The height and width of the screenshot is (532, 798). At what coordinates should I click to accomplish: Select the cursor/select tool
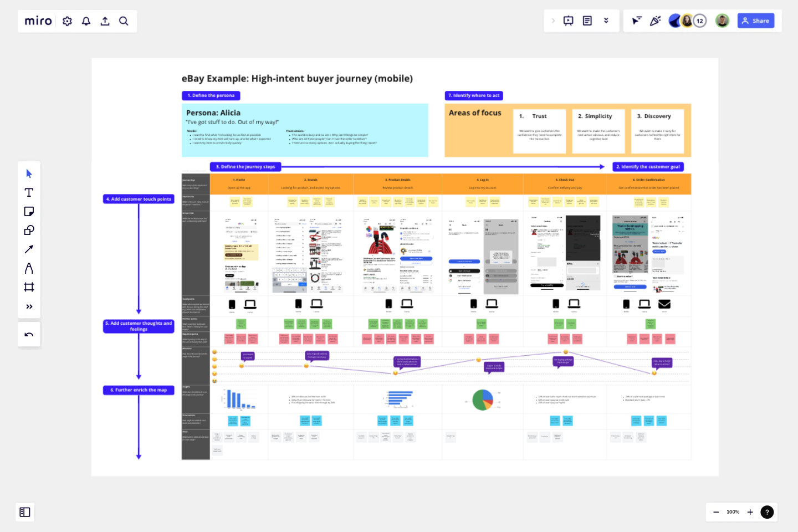29,173
